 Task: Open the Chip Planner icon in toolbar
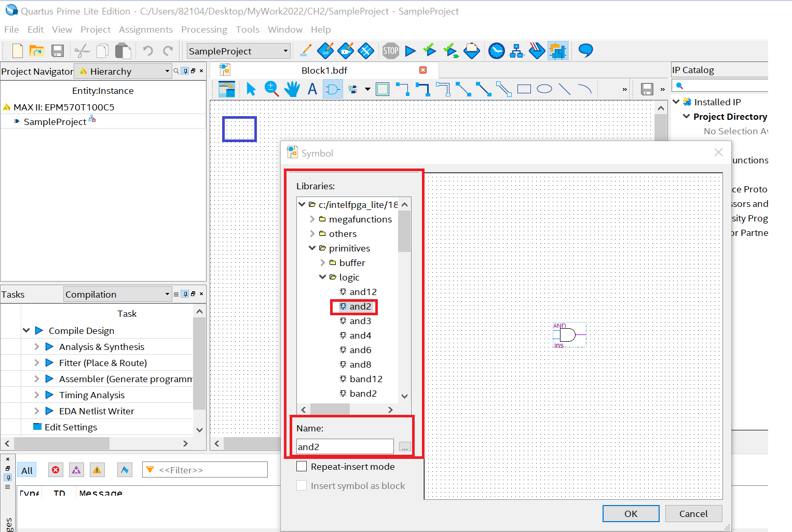(x=557, y=51)
